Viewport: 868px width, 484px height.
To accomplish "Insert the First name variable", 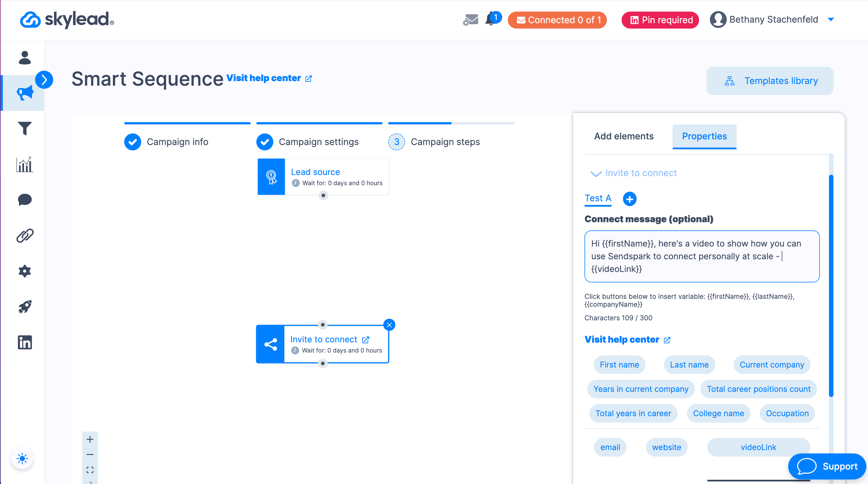I will click(x=619, y=365).
